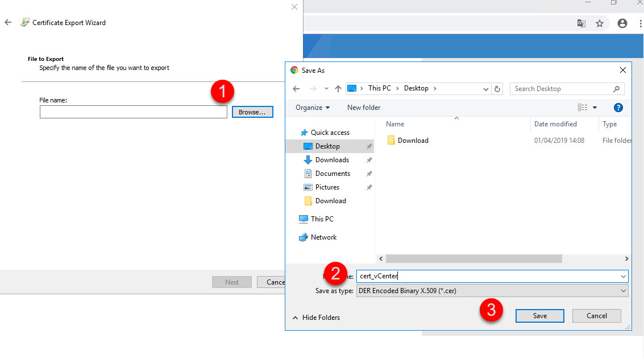Cancel the Save As dialog

(x=596, y=316)
